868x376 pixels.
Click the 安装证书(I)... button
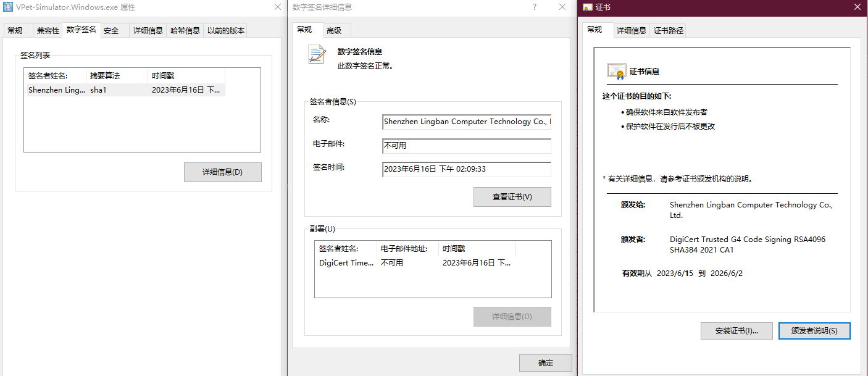[x=737, y=331]
